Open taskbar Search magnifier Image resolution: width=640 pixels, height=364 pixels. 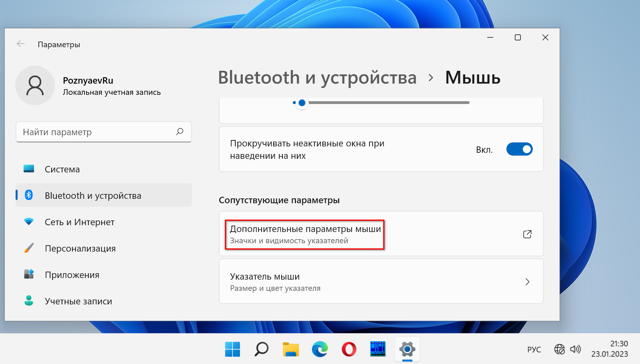coord(262,349)
